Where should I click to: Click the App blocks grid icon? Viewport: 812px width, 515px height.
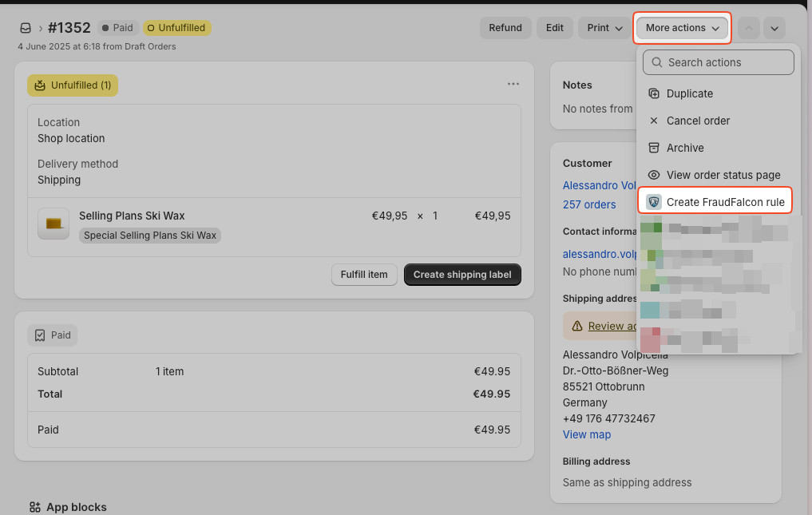[34, 507]
